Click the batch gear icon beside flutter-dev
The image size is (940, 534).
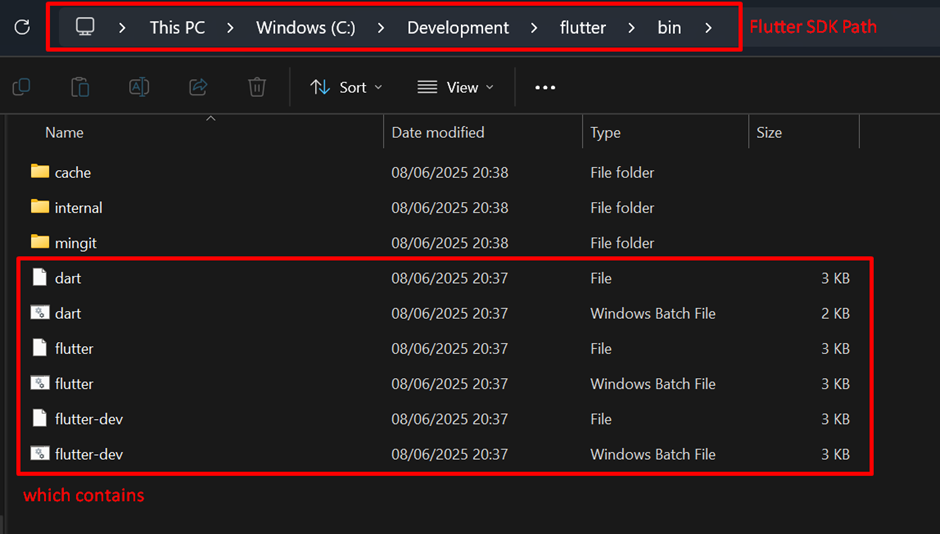point(40,453)
